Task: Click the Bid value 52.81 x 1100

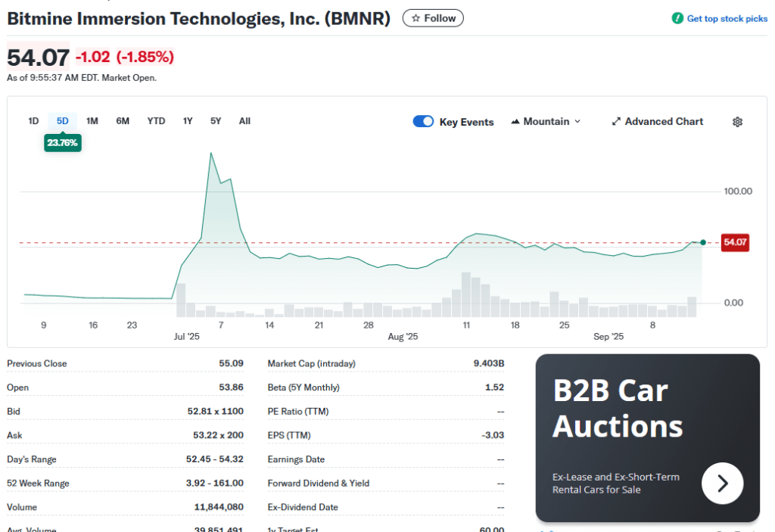Action: (x=215, y=412)
